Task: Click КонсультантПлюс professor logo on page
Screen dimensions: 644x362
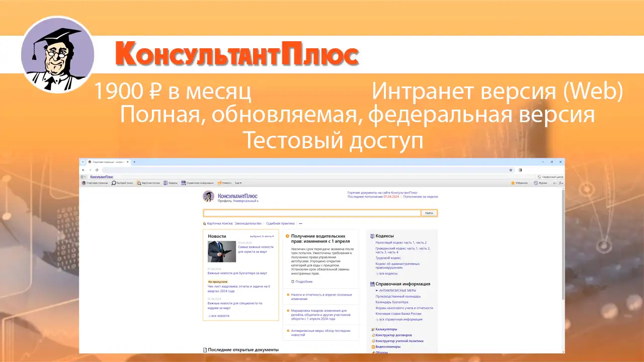Action: pos(208,197)
